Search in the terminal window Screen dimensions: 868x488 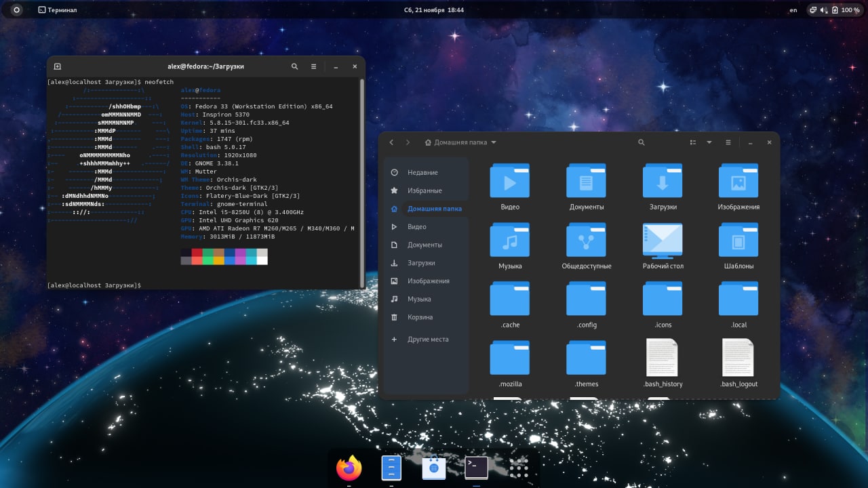tap(294, 66)
